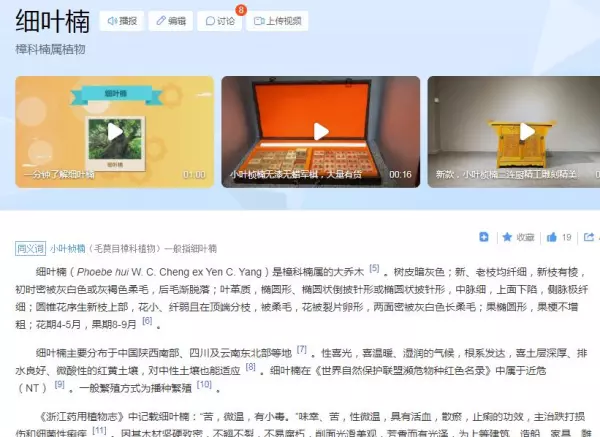This screenshot has width=600, height=437.
Task: Click the red 8 notification badge
Action: pyautogui.click(x=241, y=10)
